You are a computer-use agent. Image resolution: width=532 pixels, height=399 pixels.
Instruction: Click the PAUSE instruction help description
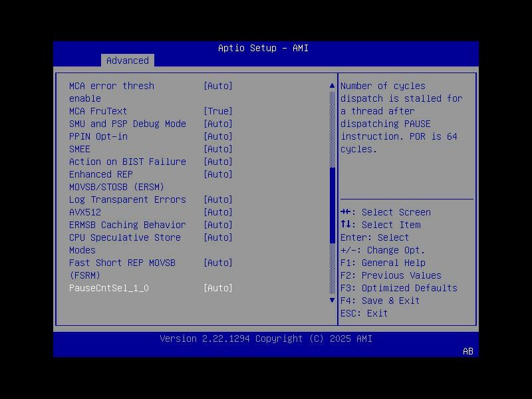pyautogui.click(x=402, y=118)
